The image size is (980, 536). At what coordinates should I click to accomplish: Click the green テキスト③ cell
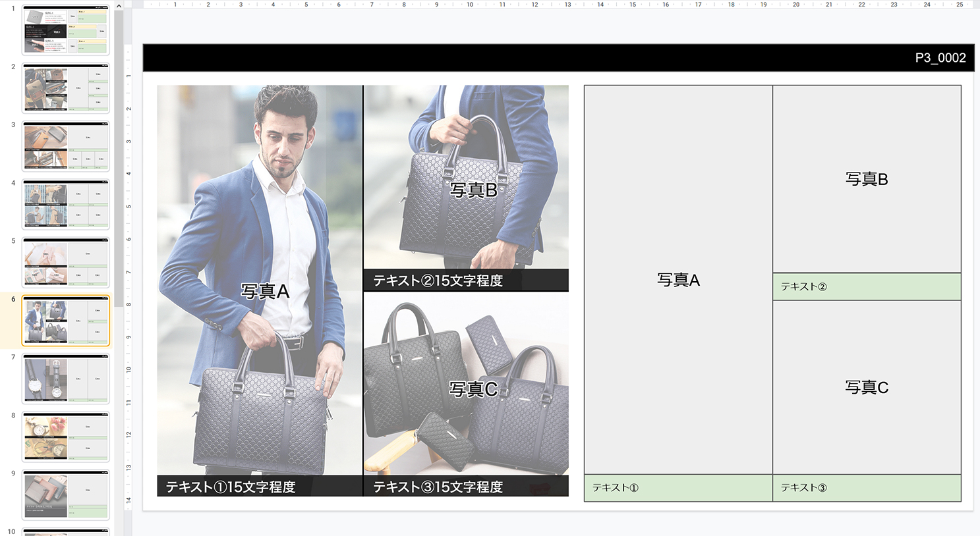pyautogui.click(x=867, y=488)
